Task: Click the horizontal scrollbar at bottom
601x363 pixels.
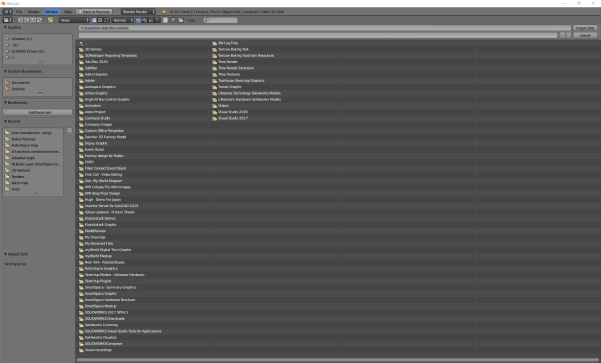Action: click(x=337, y=360)
